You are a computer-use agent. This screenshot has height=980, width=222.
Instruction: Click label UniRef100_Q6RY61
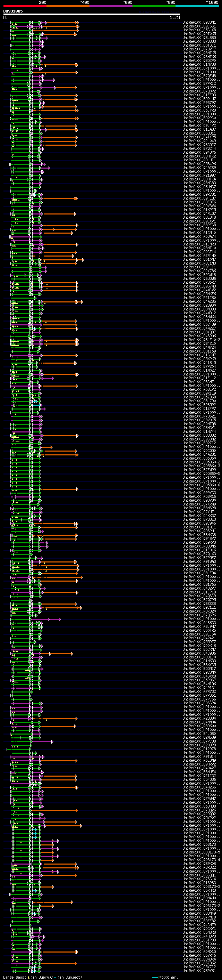(199, 971)
